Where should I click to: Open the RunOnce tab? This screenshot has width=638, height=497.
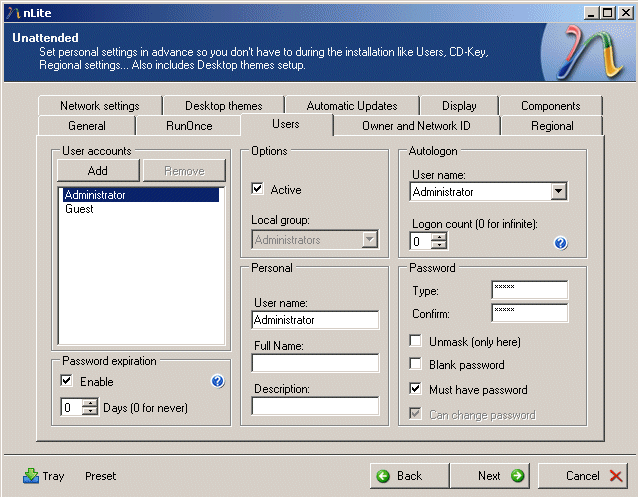click(x=189, y=126)
